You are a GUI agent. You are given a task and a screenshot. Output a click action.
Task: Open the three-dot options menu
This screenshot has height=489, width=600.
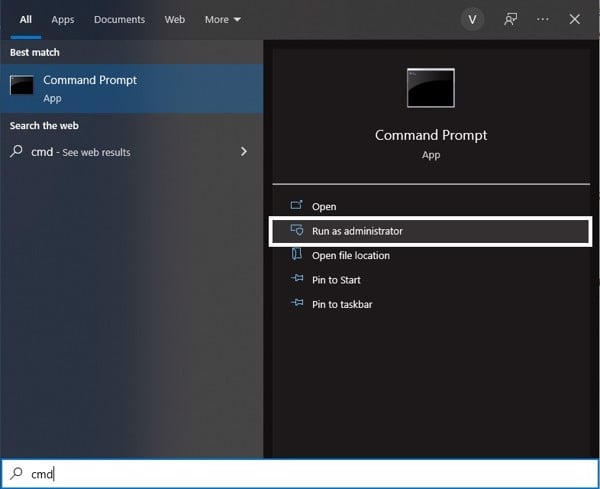[543, 19]
